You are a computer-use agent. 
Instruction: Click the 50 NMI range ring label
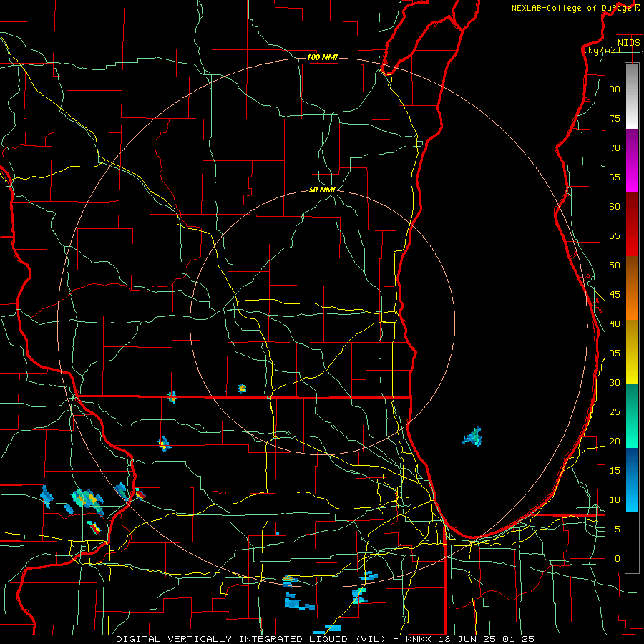pos(323,190)
